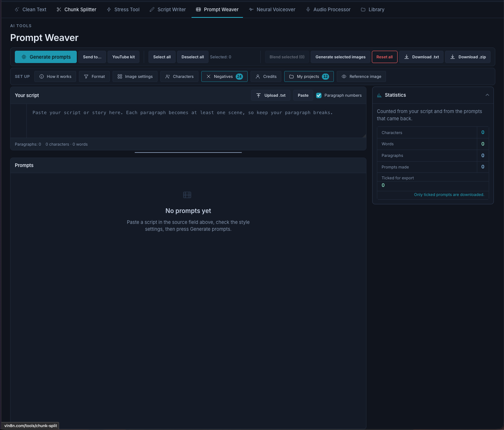The height and width of the screenshot is (430, 504).
Task: Download prompts as .zip
Action: pyautogui.click(x=468, y=57)
